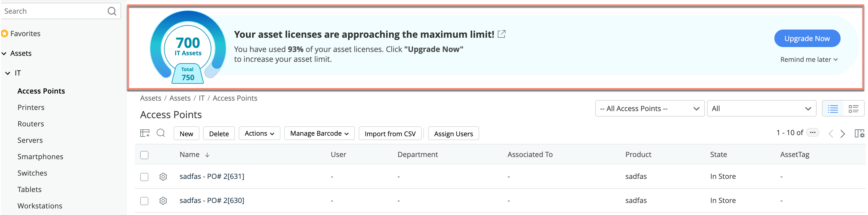Open the All Access Points filter dropdown
This screenshot has width=868, height=215.
coord(649,109)
